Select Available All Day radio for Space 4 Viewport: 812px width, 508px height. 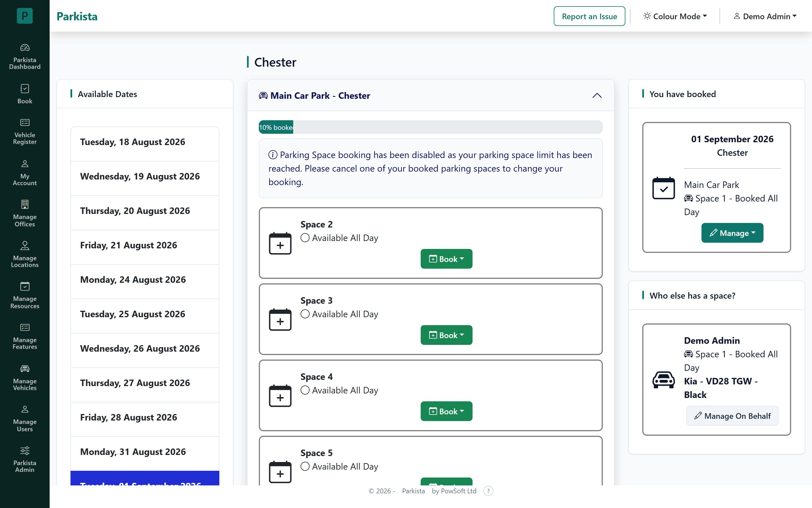click(305, 390)
